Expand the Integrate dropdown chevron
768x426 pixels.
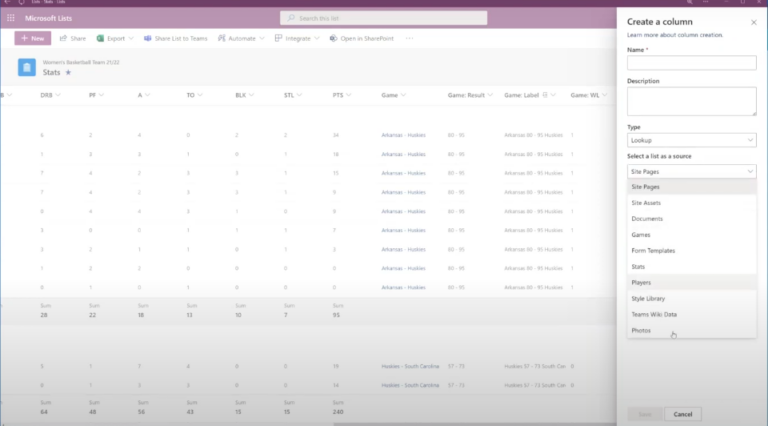pos(317,38)
